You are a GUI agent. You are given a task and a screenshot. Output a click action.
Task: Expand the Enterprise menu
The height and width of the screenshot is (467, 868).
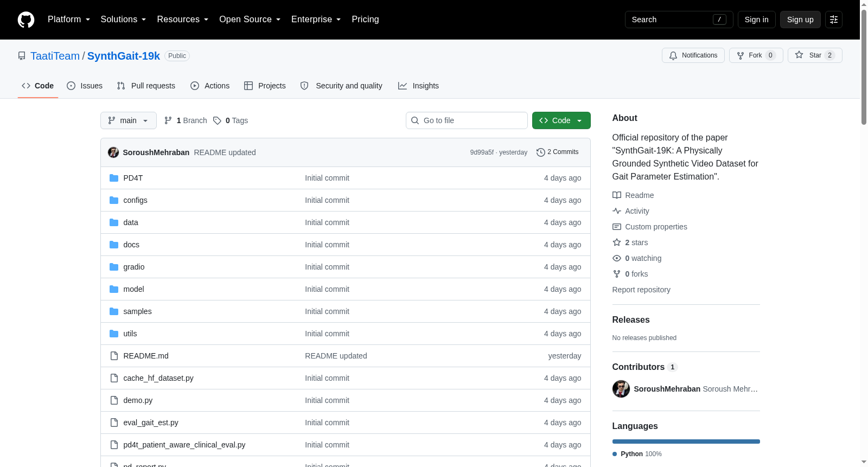point(316,20)
